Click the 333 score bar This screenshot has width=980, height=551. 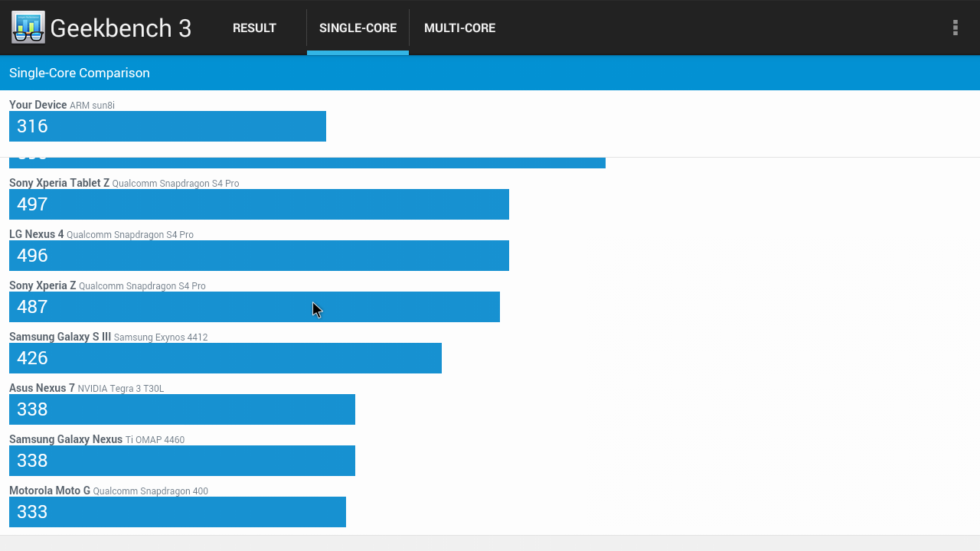coord(178,512)
